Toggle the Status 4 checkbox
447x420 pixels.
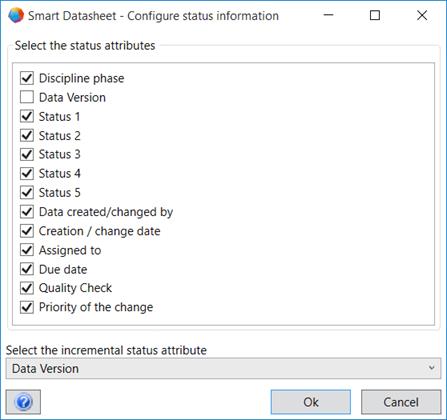pos(27,173)
